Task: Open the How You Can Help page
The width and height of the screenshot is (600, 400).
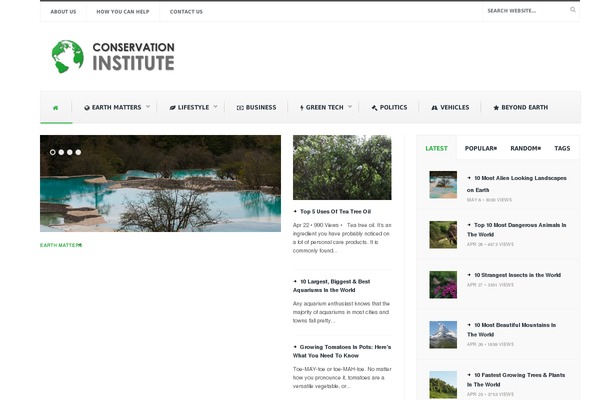Action: 123,12
